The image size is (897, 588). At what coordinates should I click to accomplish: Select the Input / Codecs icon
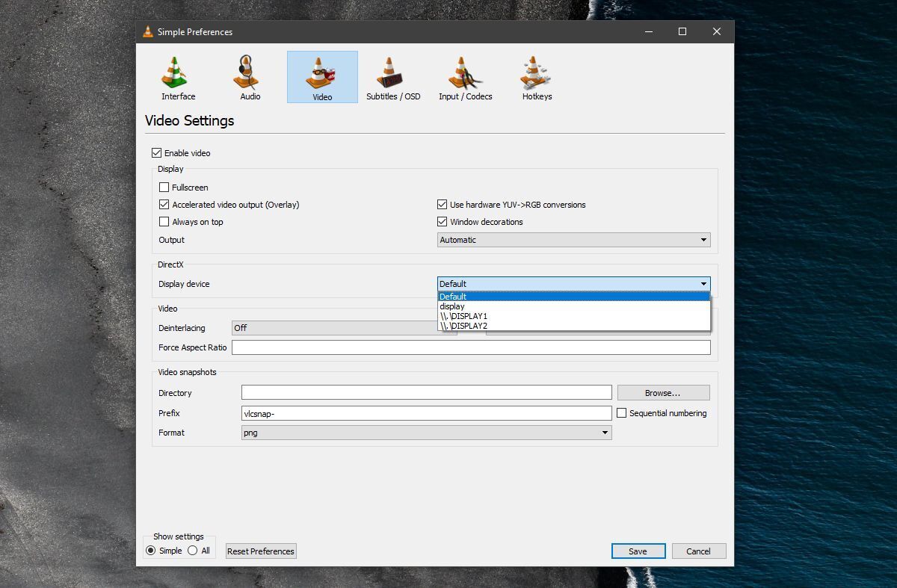464,76
